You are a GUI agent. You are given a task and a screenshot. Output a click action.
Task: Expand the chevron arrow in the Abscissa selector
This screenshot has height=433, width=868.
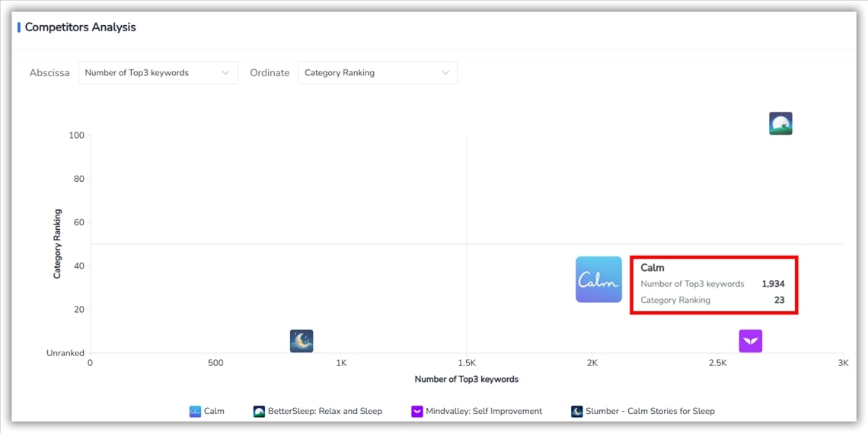click(x=225, y=73)
